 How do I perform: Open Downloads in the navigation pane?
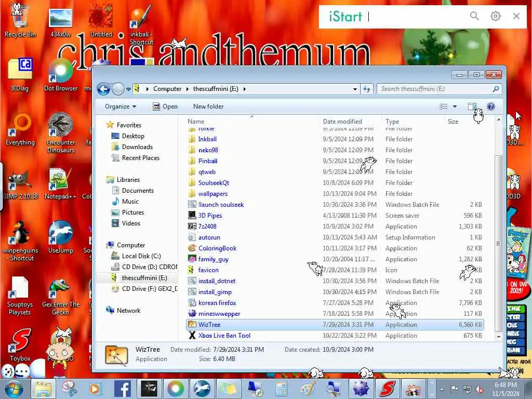coord(132,147)
